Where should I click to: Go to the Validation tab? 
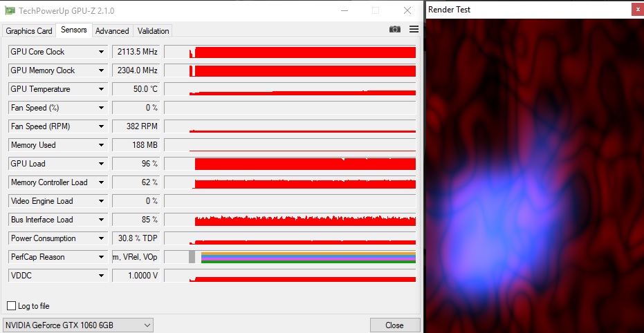(153, 31)
